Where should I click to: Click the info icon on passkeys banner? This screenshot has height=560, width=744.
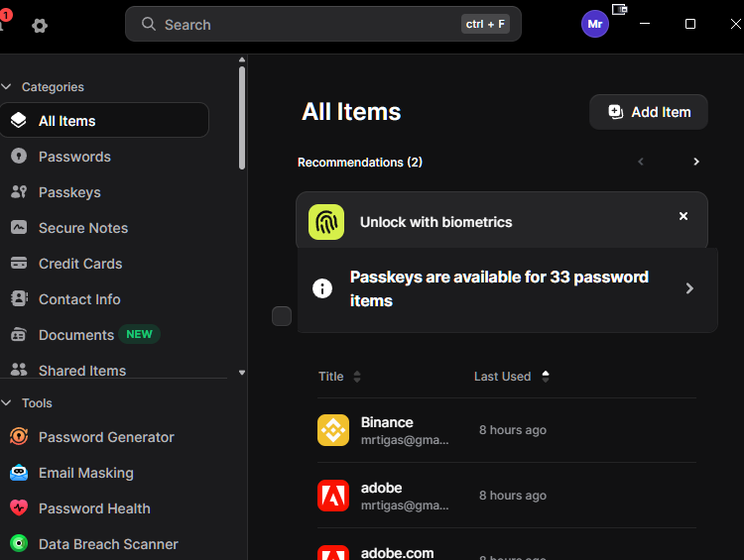click(322, 288)
